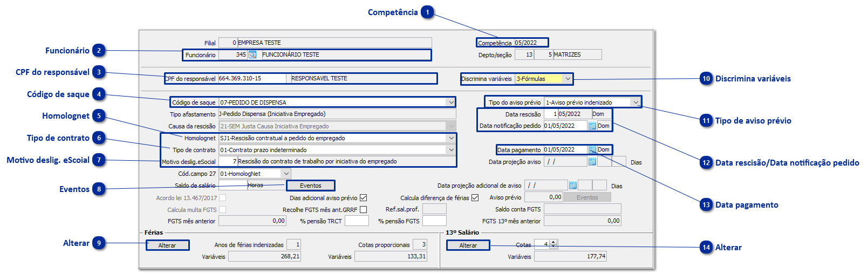Click the Data notificação pedido date field

click(x=565, y=126)
